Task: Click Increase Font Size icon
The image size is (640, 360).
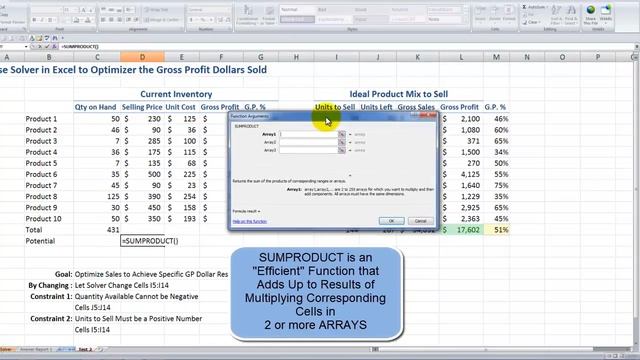Action: [83, 10]
